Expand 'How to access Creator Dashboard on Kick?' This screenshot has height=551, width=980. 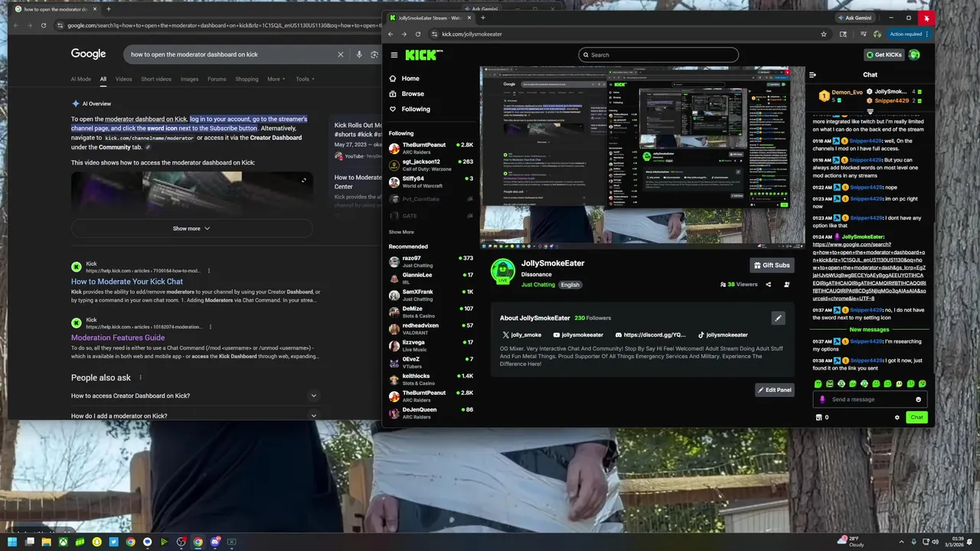pyautogui.click(x=194, y=396)
